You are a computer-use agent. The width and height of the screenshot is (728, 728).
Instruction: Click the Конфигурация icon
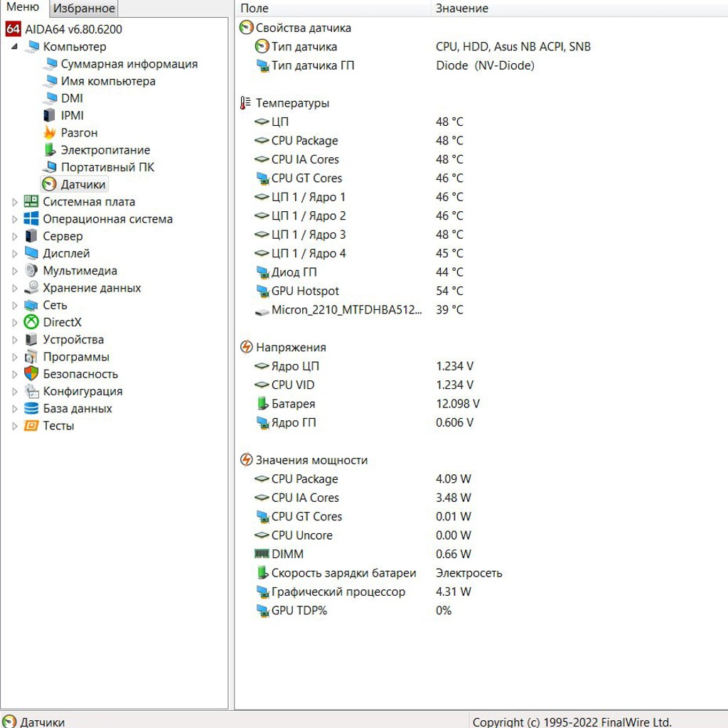(x=31, y=391)
